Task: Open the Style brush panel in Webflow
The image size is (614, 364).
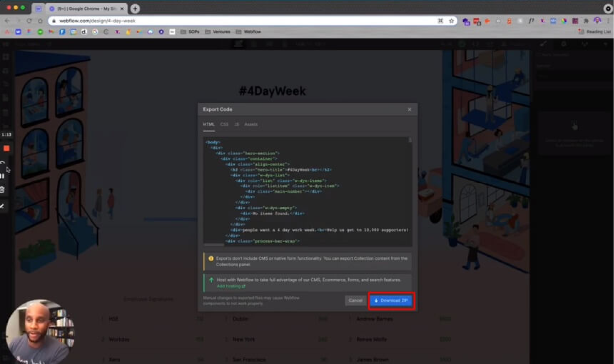Action: tap(543, 44)
